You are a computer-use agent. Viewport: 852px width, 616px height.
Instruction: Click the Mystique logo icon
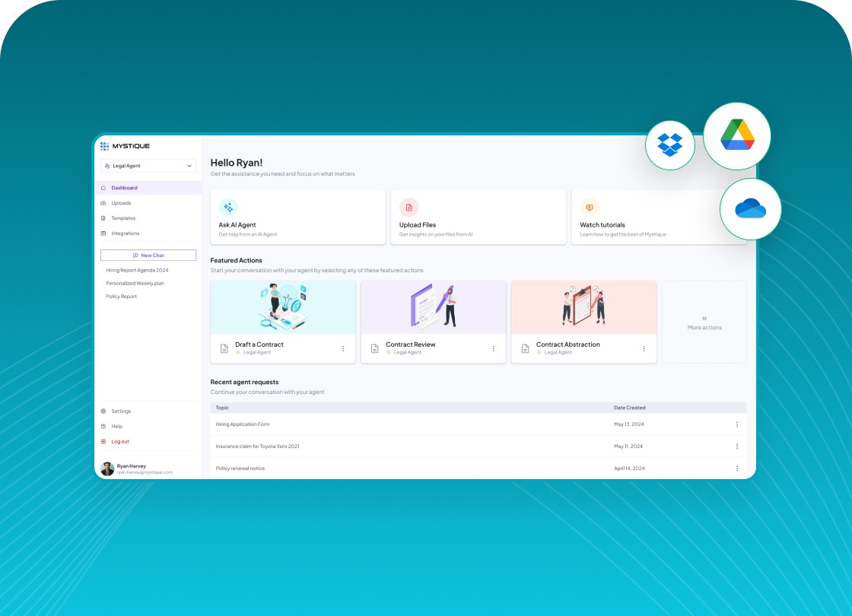pos(104,146)
